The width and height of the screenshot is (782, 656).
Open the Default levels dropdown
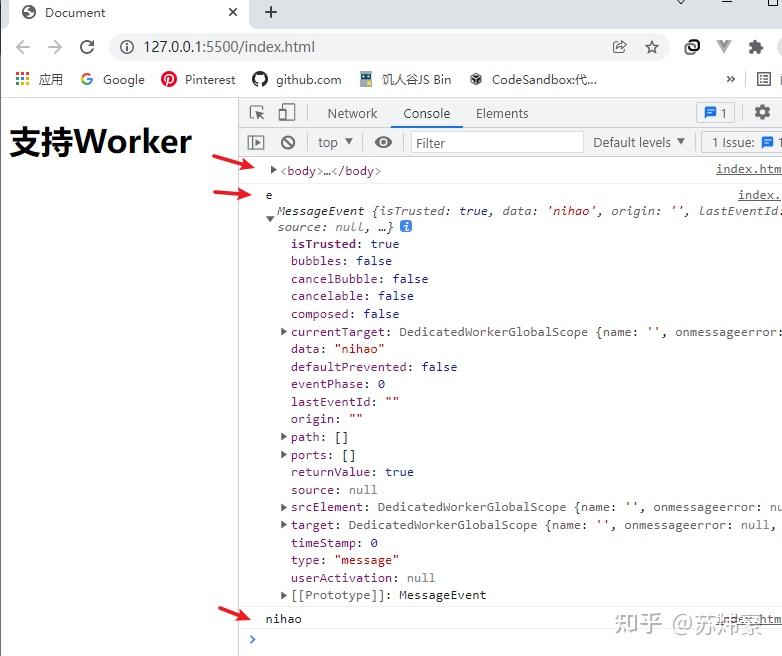click(638, 143)
